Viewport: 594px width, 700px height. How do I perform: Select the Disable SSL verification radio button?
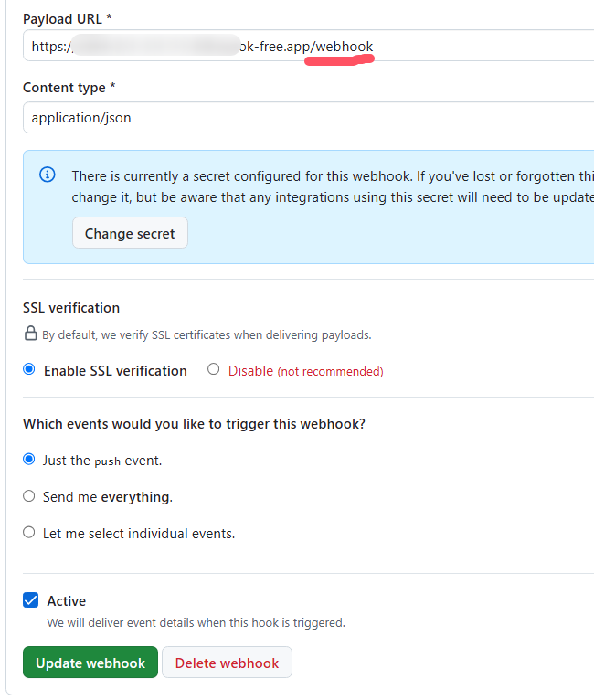(x=214, y=369)
